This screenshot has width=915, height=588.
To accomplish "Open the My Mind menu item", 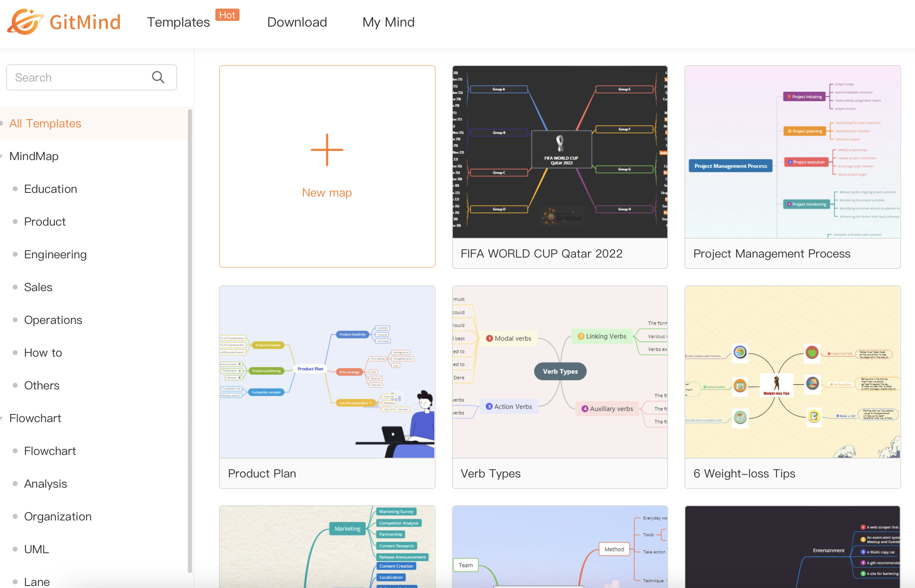I will pyautogui.click(x=389, y=22).
